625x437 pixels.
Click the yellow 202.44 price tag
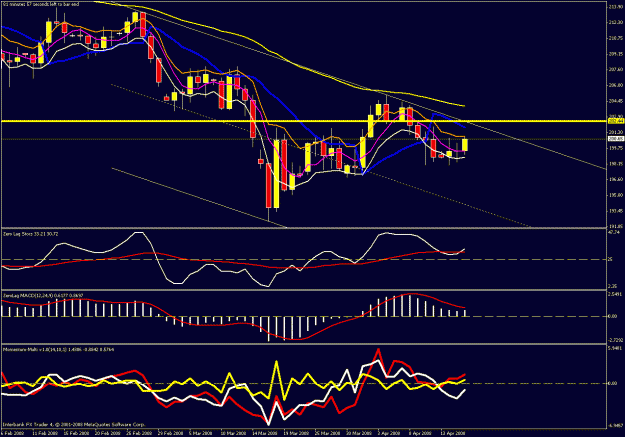615,121
